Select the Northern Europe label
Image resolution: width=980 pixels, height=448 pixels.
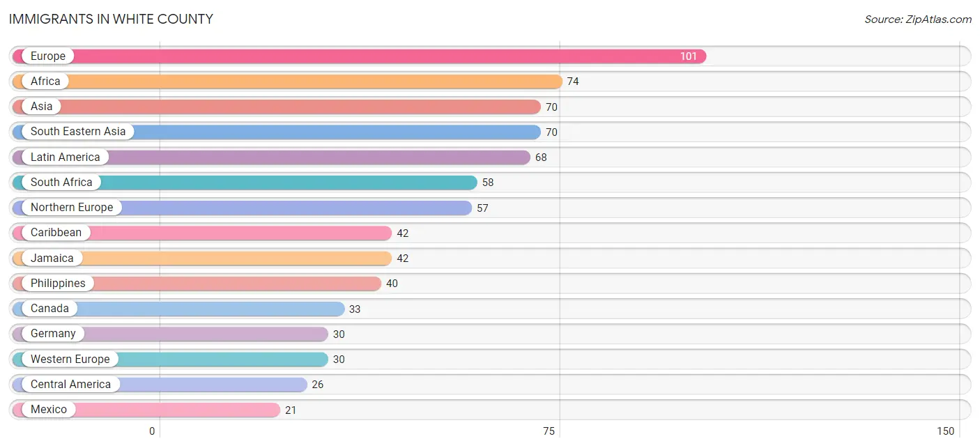pos(72,208)
